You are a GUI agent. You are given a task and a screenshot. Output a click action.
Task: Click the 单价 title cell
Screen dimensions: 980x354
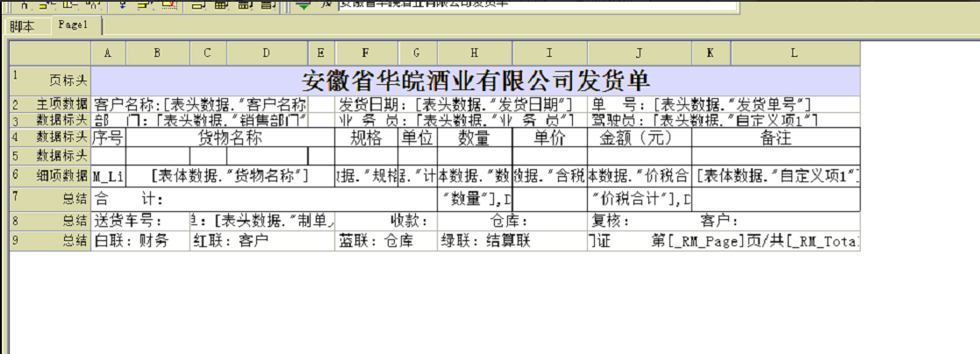(x=549, y=138)
